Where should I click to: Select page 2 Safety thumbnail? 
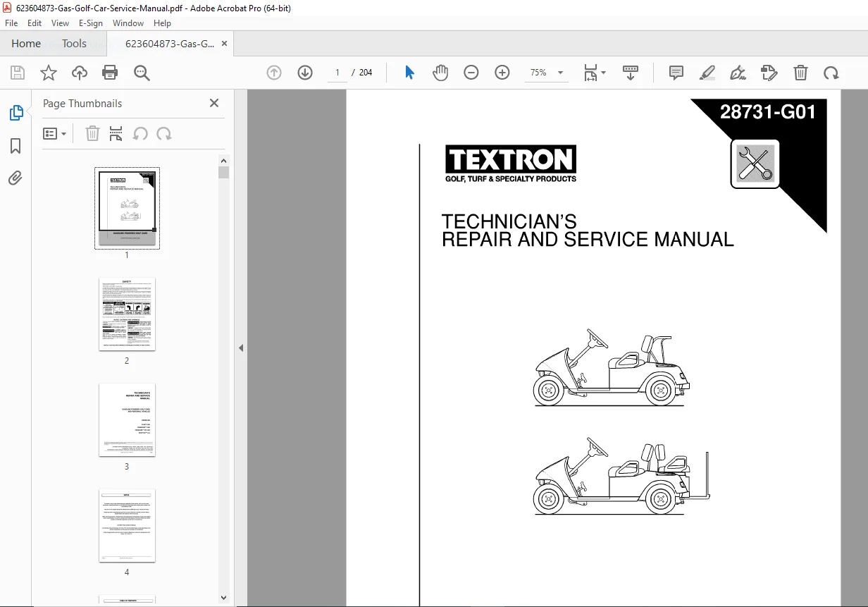[127, 314]
